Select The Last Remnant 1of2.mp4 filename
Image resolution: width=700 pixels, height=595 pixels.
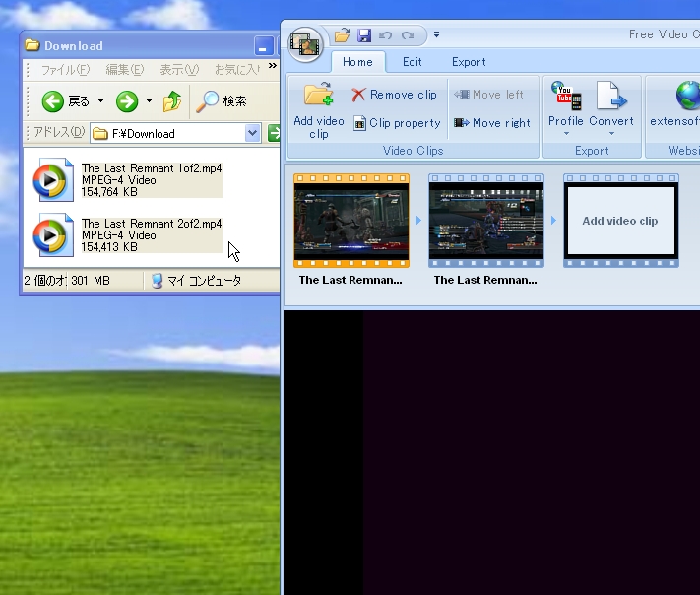pos(152,168)
